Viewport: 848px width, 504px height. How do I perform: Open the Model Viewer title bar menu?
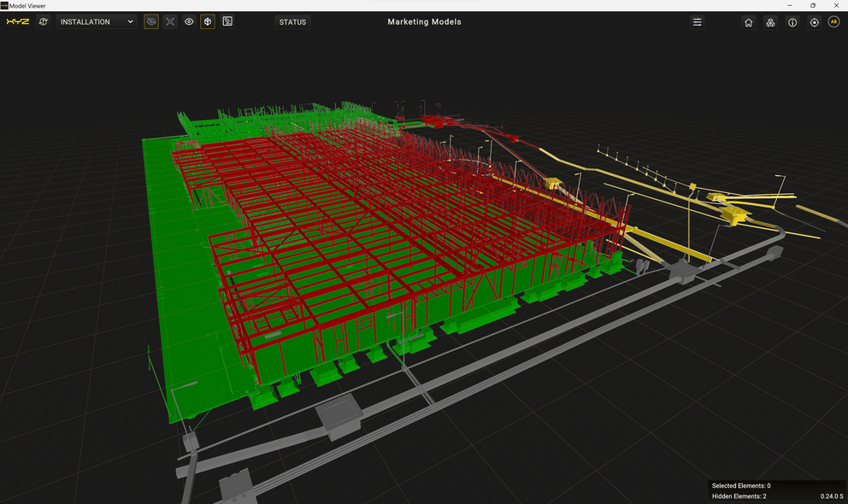[27, 5]
